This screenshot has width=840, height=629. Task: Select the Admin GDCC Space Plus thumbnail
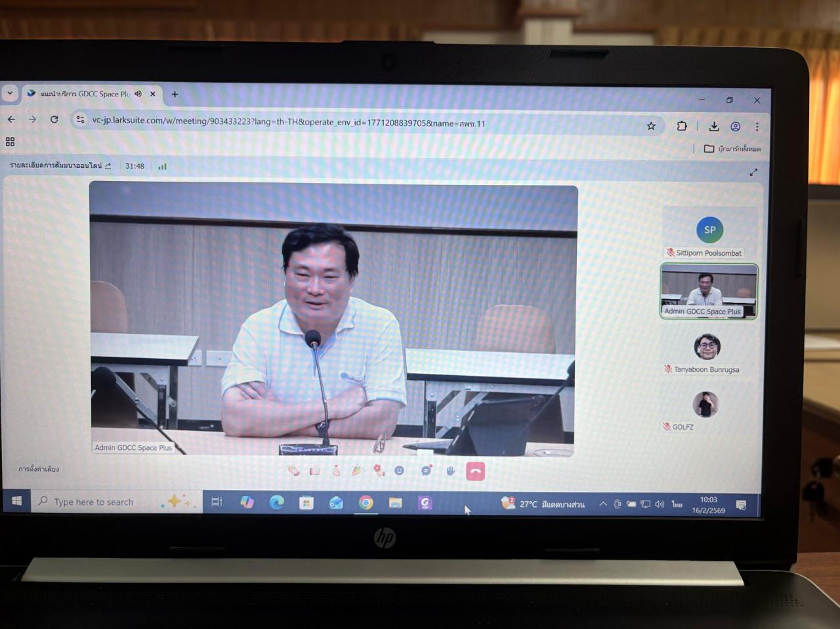pyautogui.click(x=708, y=291)
